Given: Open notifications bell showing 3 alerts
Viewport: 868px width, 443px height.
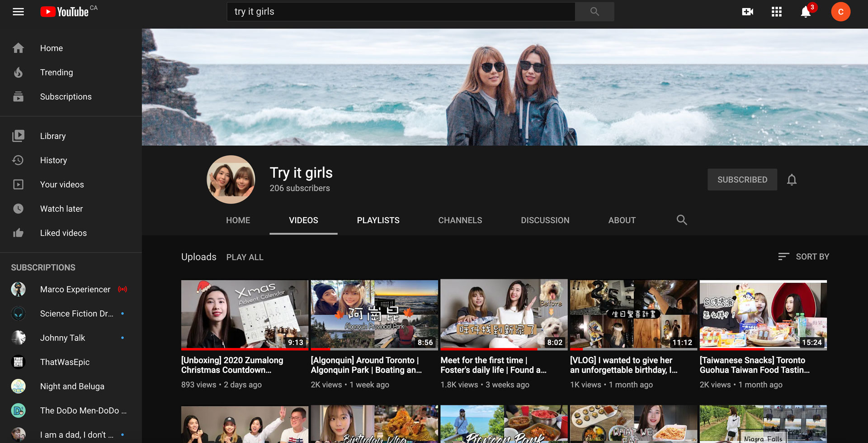Looking at the screenshot, I should click(x=805, y=12).
